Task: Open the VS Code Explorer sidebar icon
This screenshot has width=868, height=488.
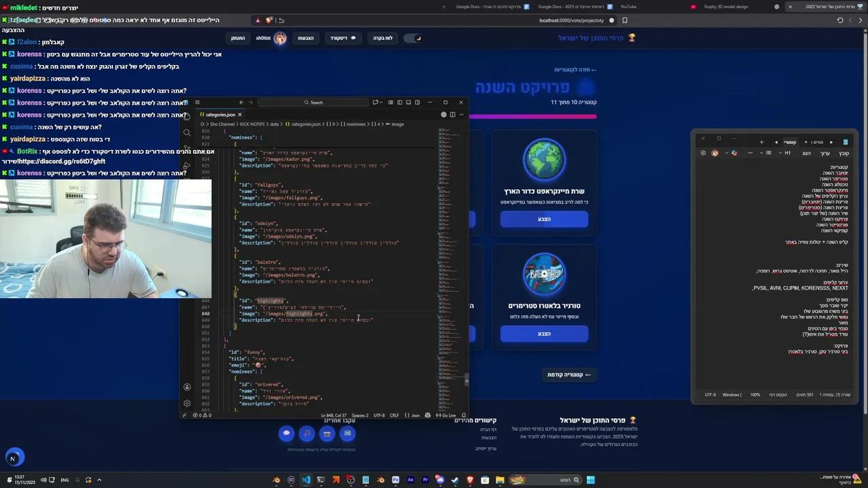Action: tap(187, 115)
